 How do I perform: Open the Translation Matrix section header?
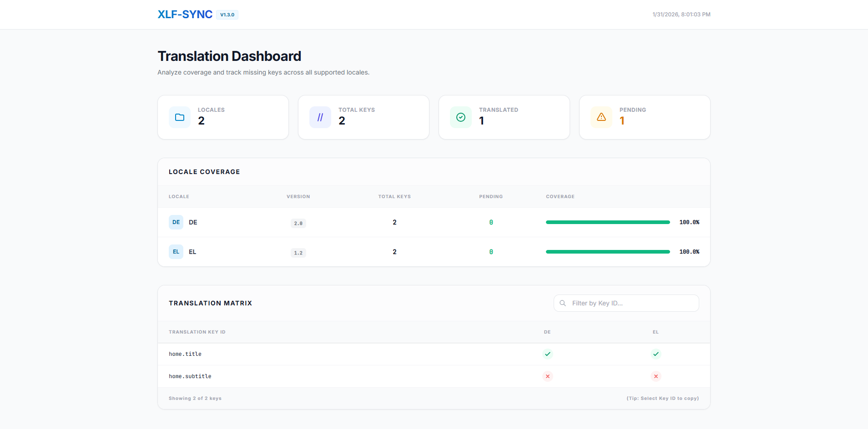click(210, 303)
